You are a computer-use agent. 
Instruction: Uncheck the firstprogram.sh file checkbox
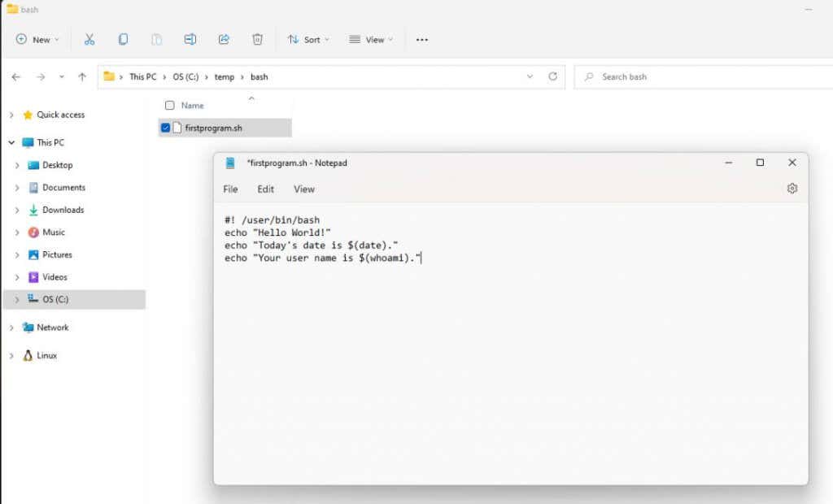tap(166, 128)
